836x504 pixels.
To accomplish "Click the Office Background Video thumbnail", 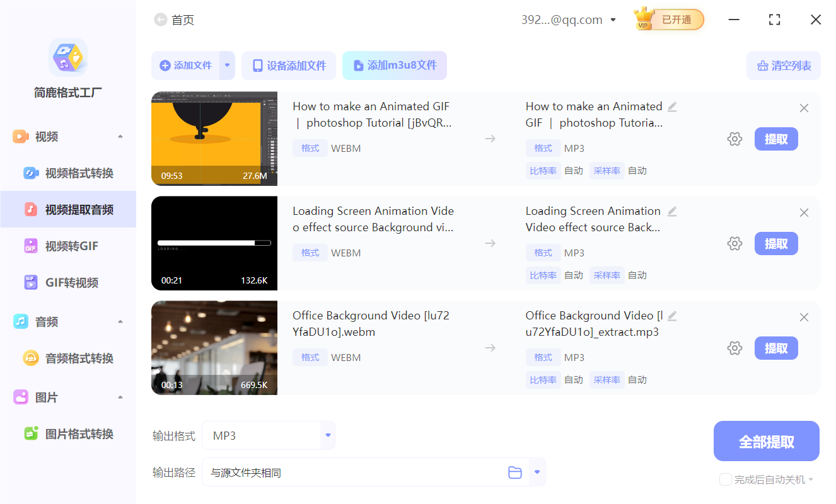I will click(x=214, y=348).
